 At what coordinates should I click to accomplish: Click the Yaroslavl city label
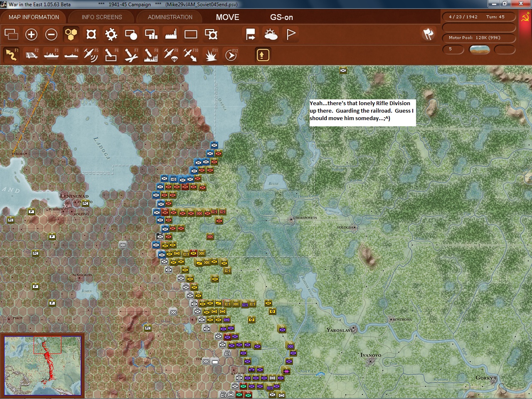tap(340, 330)
